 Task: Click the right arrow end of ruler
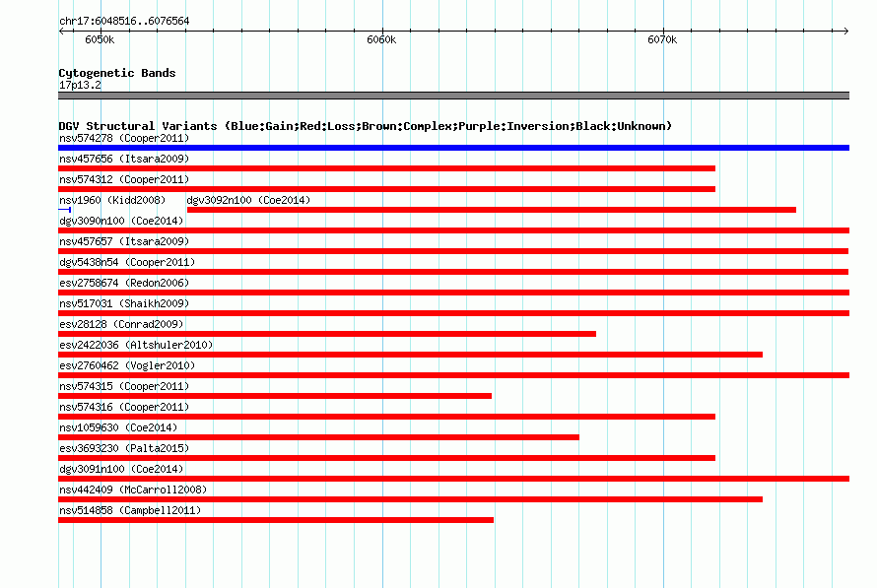click(846, 31)
